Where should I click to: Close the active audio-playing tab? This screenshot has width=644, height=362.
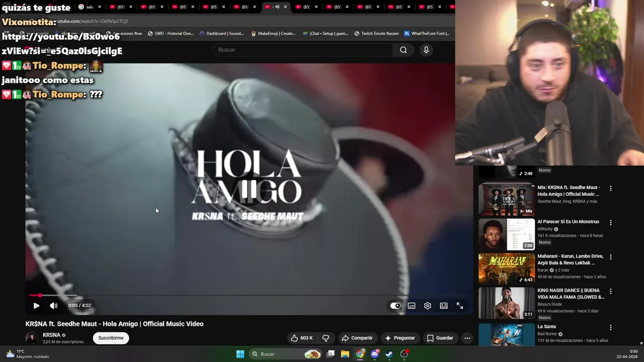click(x=285, y=7)
